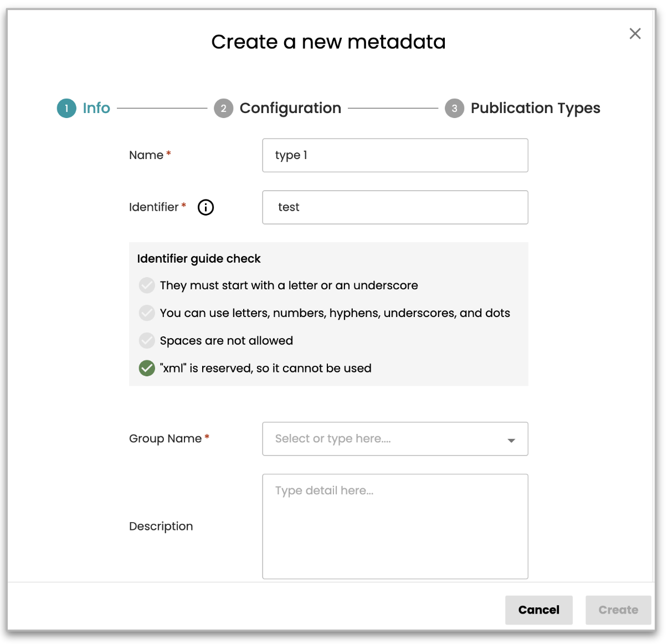Viewport: 668px width, 644px height.
Task: Click the checkmark for 'They must start with a letter'
Action: point(147,285)
